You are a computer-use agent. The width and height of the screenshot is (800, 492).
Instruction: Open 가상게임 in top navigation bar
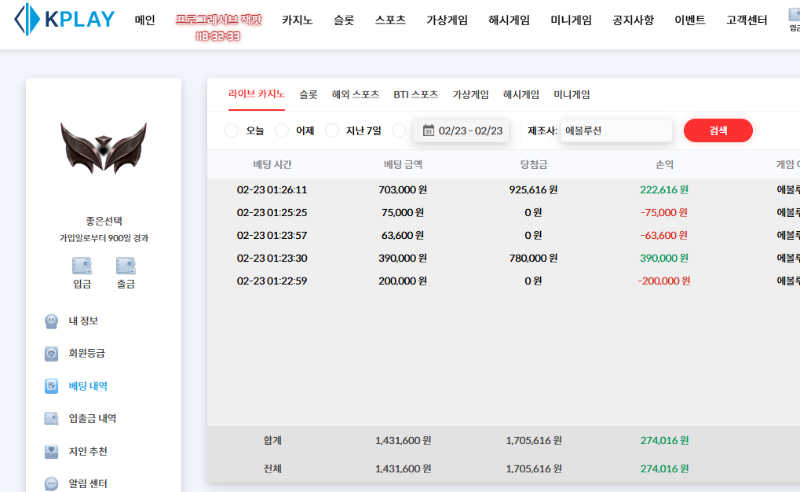point(447,20)
